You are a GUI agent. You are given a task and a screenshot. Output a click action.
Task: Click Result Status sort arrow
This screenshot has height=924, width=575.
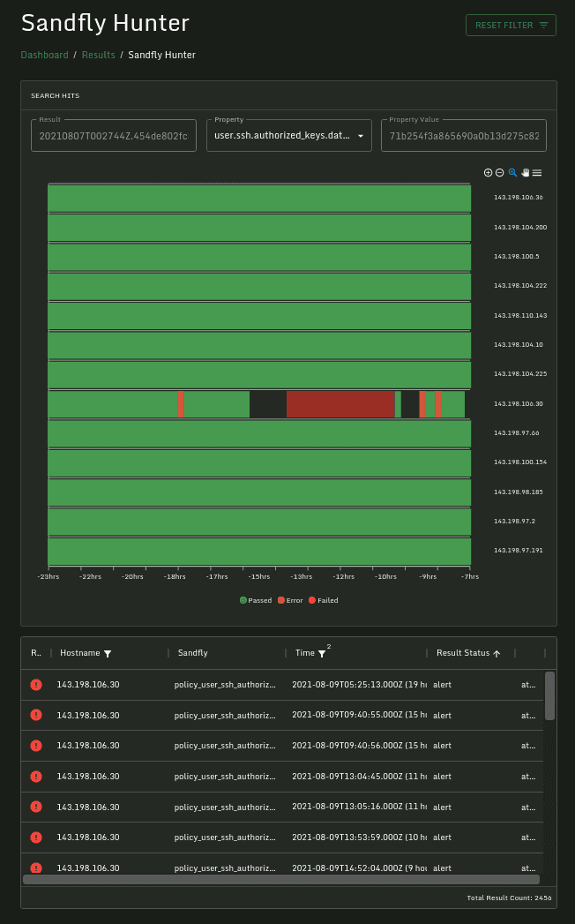click(497, 654)
